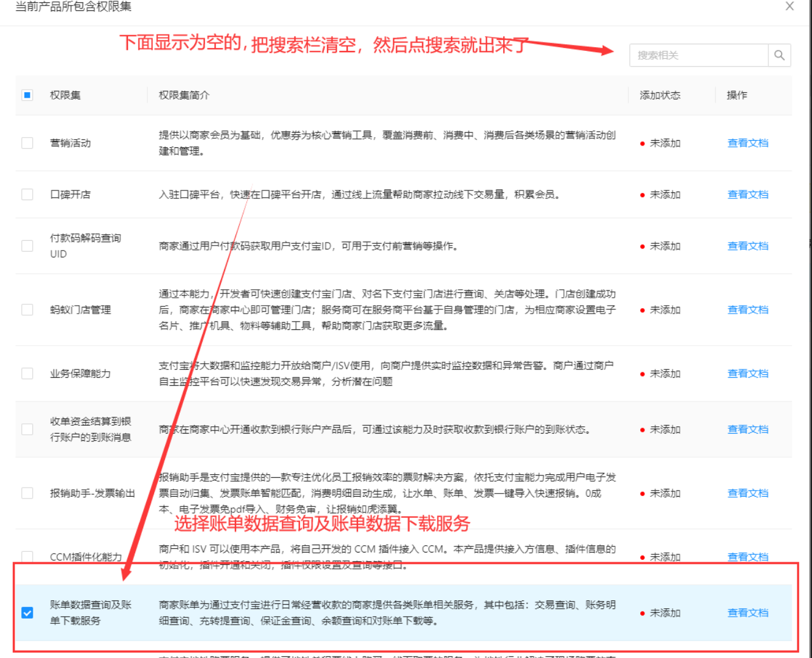The width and height of the screenshot is (812, 658).
Task: Open 查看文档 for 业务保障能力
Action: pos(748,374)
